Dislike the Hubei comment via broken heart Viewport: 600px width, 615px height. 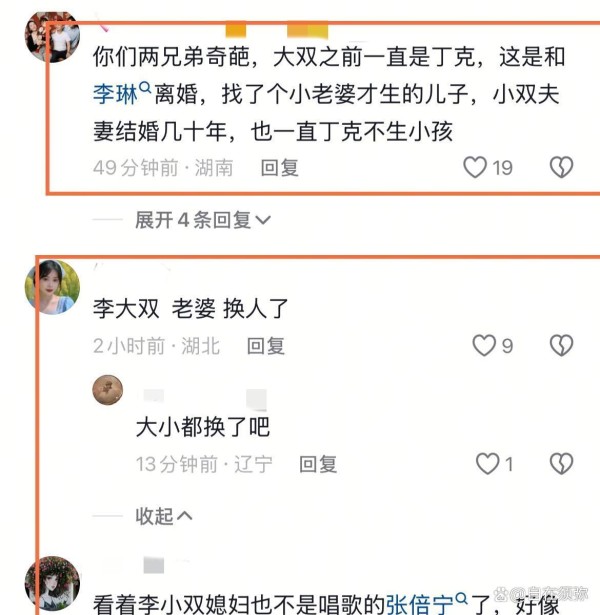tap(562, 346)
